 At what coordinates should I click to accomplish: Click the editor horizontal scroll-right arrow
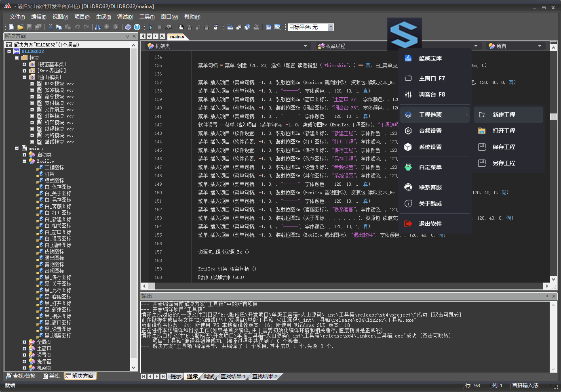pyautogui.click(x=547, y=286)
